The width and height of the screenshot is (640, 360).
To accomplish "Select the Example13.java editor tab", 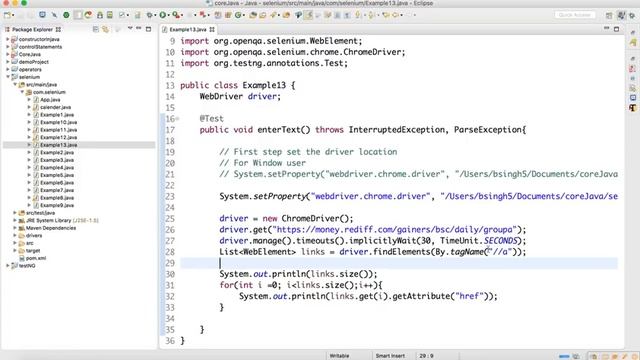I will pyautogui.click(x=188, y=29).
